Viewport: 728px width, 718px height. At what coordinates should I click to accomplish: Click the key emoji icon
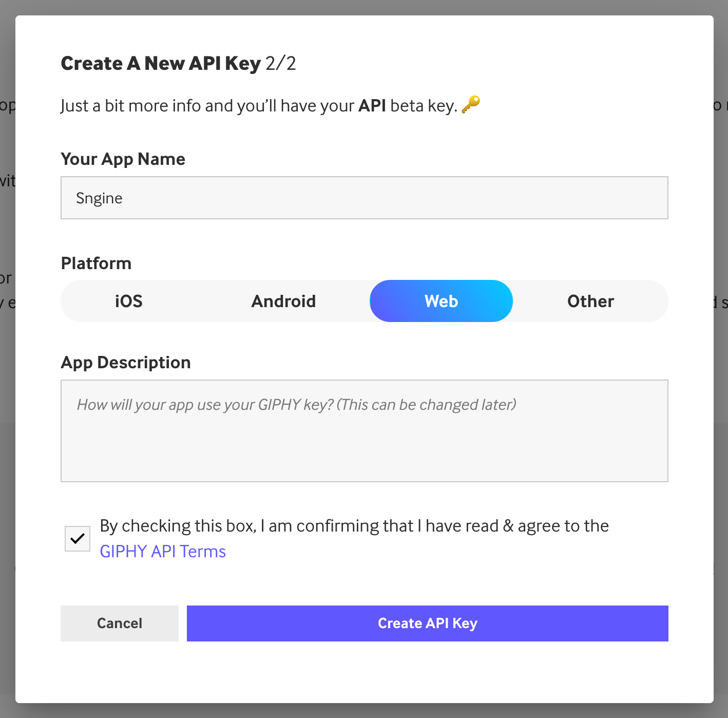[470, 104]
